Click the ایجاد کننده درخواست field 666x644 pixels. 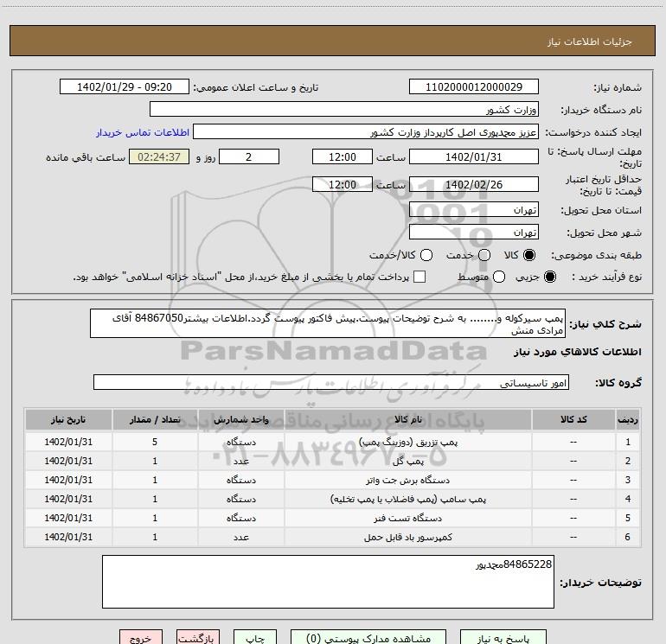point(365,132)
